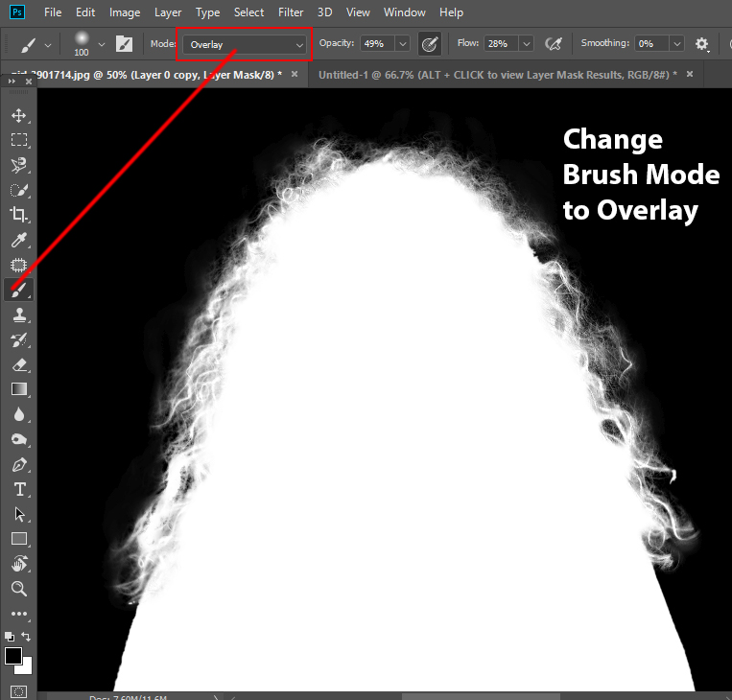
Task: Expand the Flow 28% dropdown arrow
Action: 527,44
